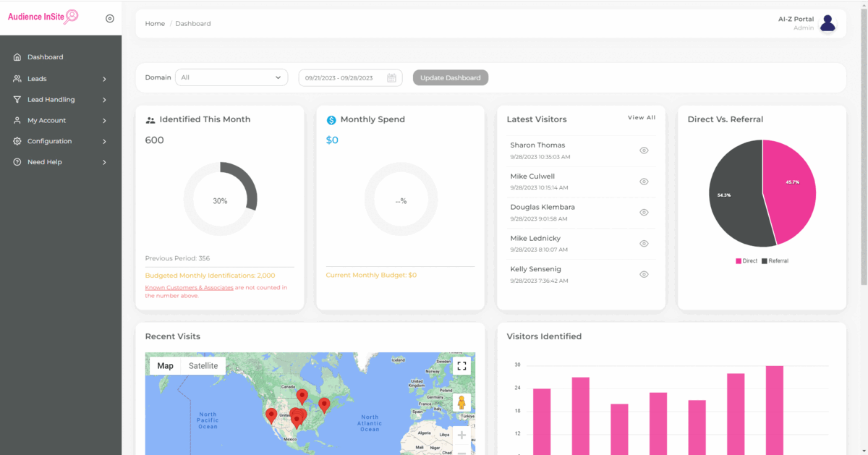Select the Street View pegman icon
Viewport: 868px width, 455px height.
461,403
